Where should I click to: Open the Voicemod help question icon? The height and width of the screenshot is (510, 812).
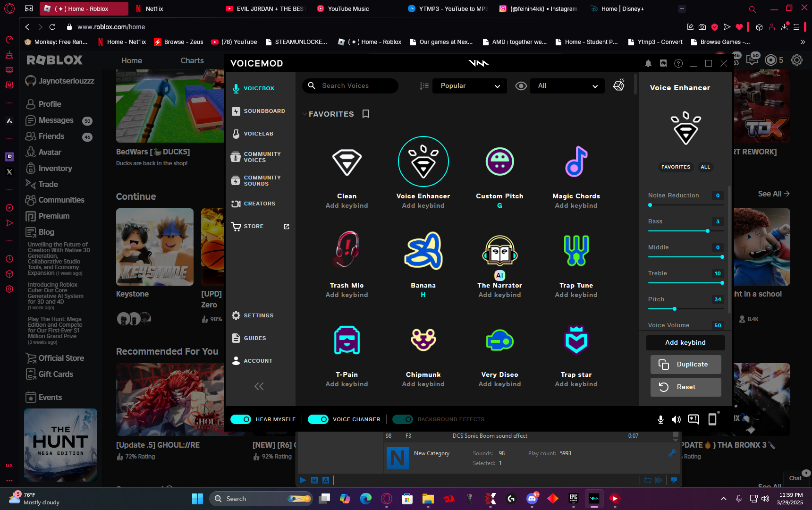[678, 63]
